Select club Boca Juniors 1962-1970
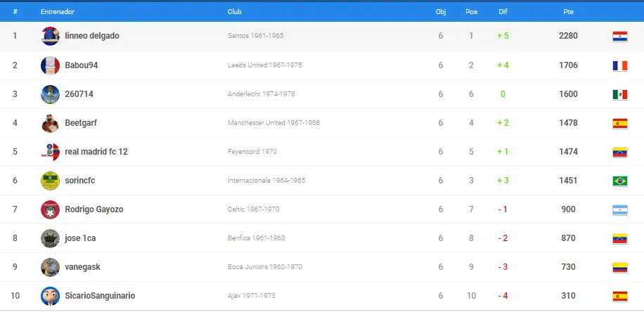 [x=265, y=267]
